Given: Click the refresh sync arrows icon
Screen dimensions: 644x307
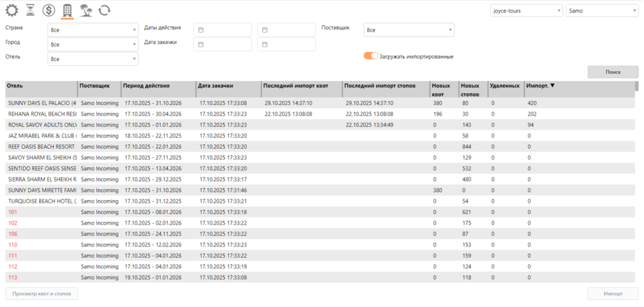Looking at the screenshot, I should click(x=104, y=10).
